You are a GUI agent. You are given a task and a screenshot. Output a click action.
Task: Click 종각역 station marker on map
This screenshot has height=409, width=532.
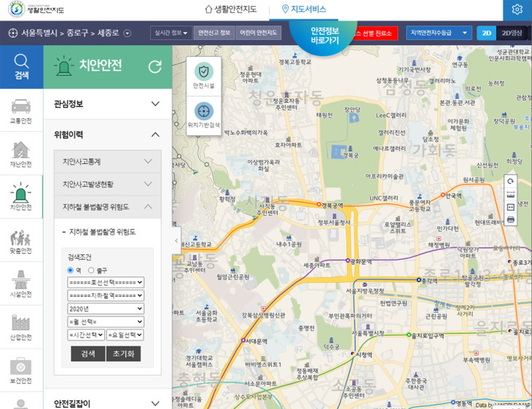coord(419,280)
